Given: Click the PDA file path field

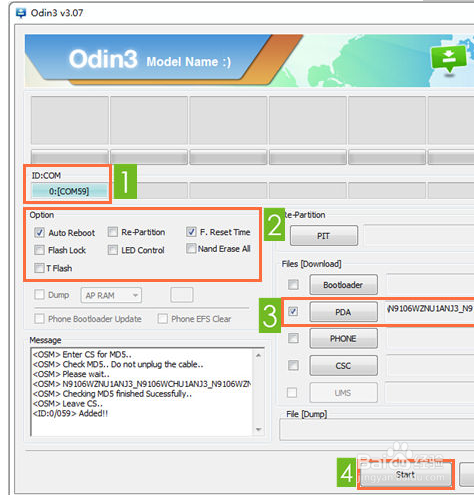Looking at the screenshot, I should [x=430, y=312].
